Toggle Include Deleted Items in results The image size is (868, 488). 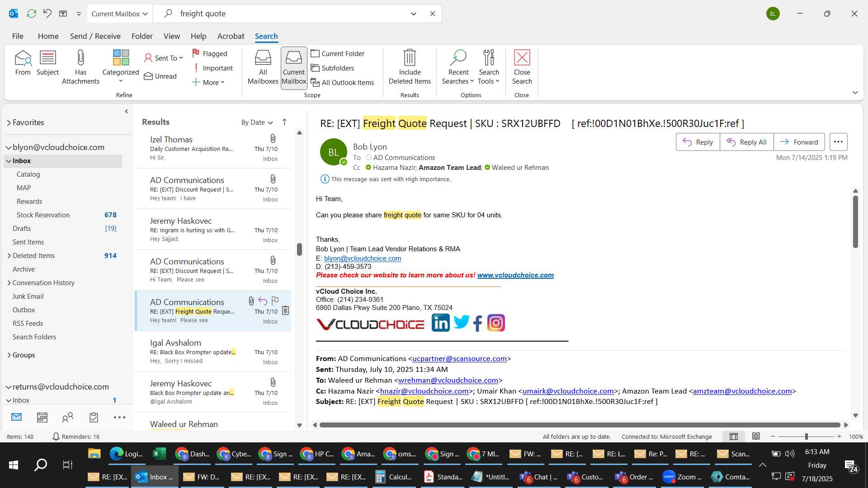point(410,67)
